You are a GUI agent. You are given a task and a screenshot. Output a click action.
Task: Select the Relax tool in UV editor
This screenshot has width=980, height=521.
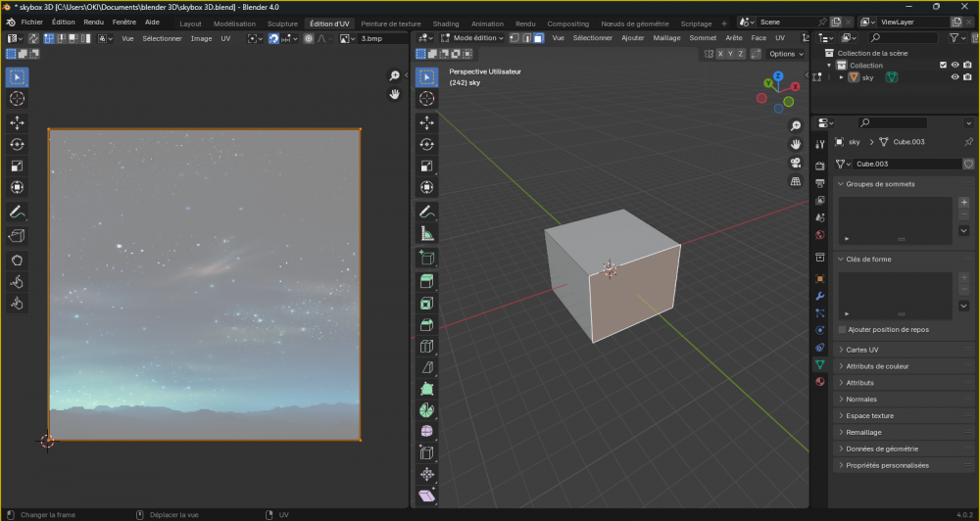(17, 282)
